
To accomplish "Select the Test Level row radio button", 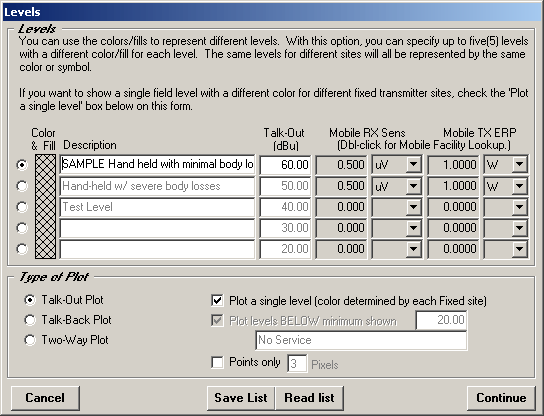I will [22, 207].
